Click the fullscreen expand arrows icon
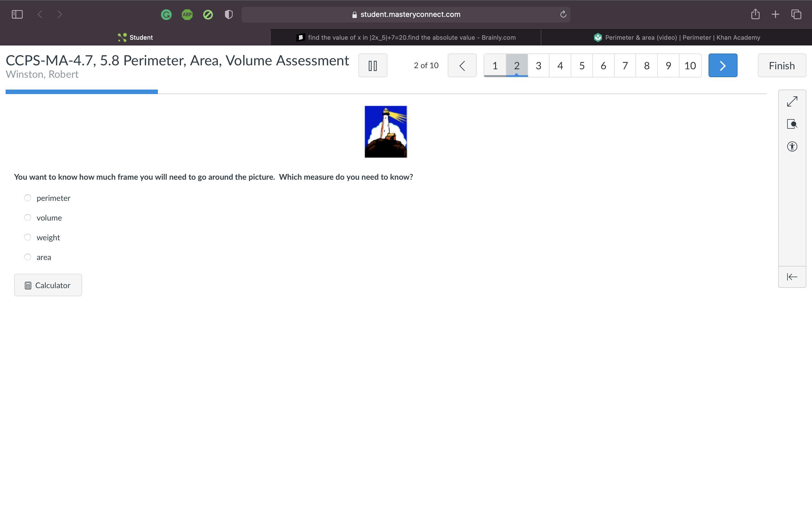812x507 pixels. point(792,101)
